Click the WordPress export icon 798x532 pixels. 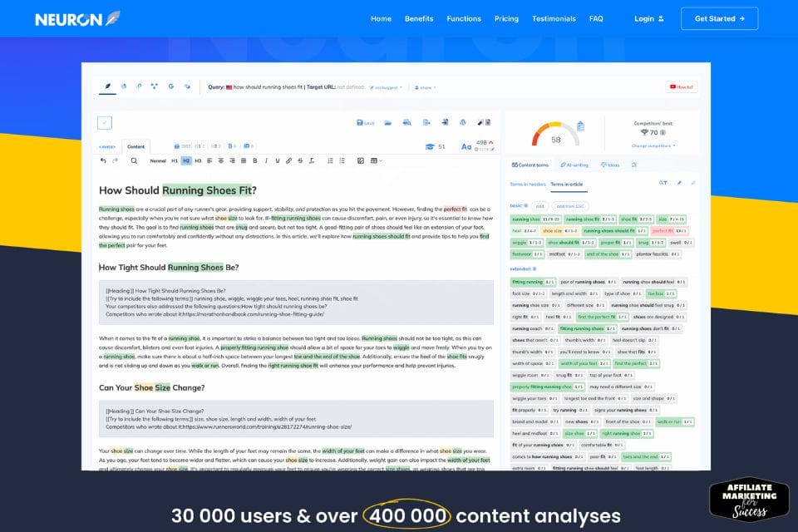[463, 122]
